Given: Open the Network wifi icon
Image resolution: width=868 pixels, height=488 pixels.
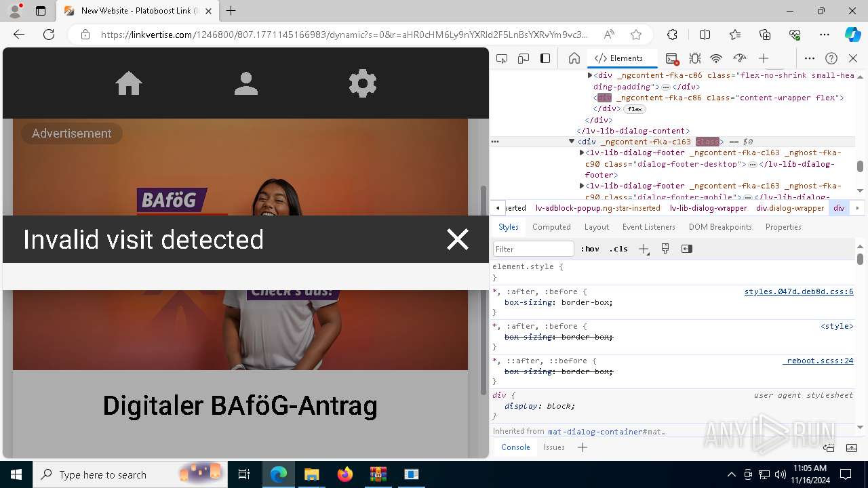Looking at the screenshot, I should (716, 58).
